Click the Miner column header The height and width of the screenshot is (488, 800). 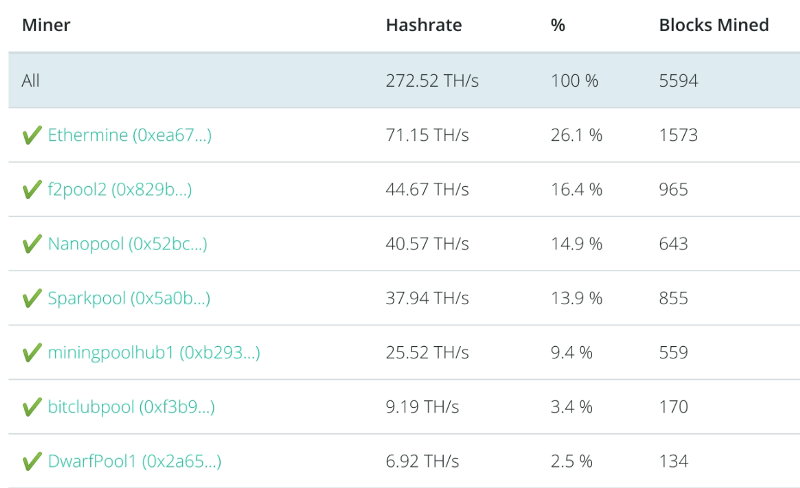(x=46, y=25)
